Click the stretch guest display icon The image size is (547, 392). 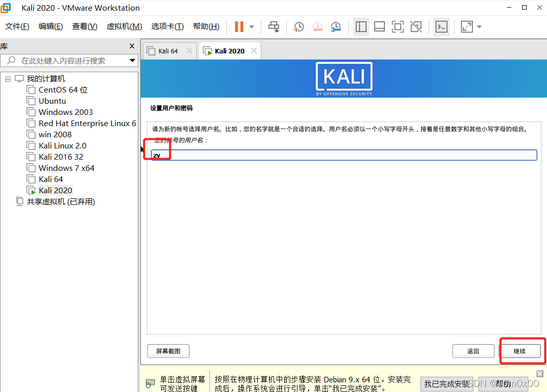point(467,26)
